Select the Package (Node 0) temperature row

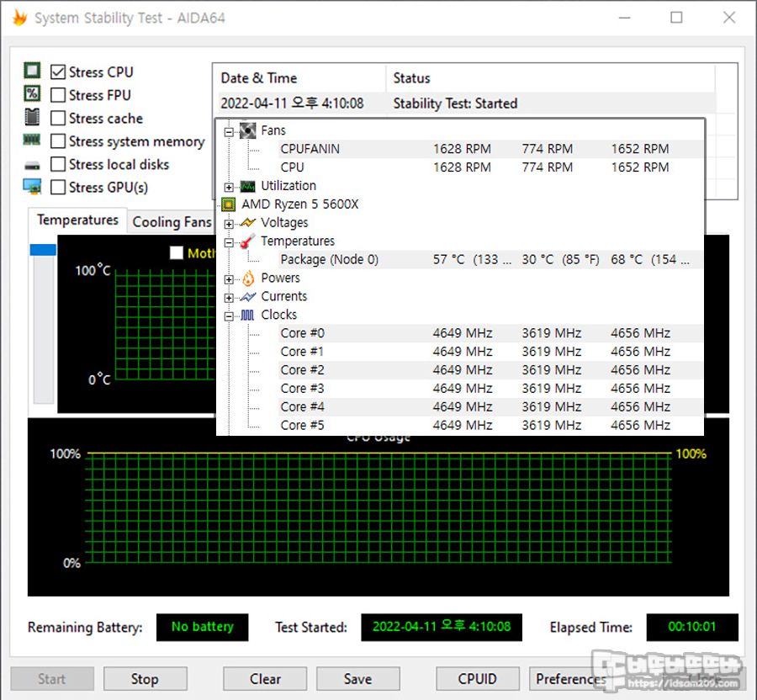pyautogui.click(x=490, y=259)
